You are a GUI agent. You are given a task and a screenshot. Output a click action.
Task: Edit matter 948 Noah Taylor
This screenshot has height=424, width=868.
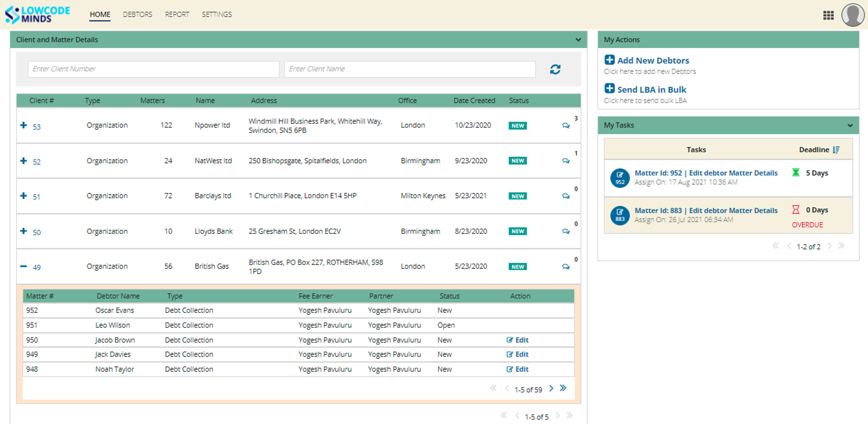(x=518, y=369)
